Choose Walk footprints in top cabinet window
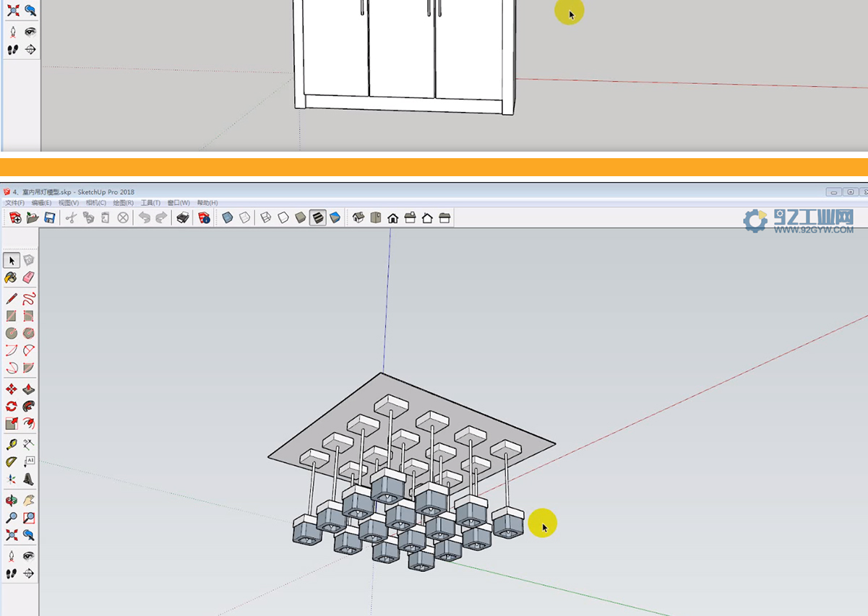 12,50
